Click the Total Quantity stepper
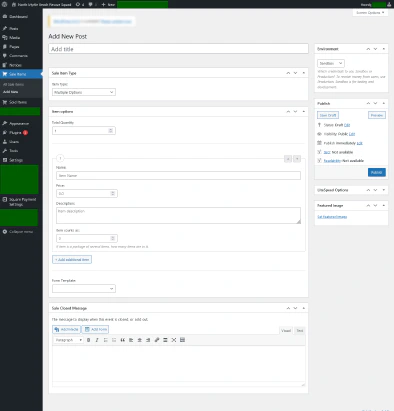Image resolution: width=394 pixels, height=411 pixels. (x=111, y=131)
